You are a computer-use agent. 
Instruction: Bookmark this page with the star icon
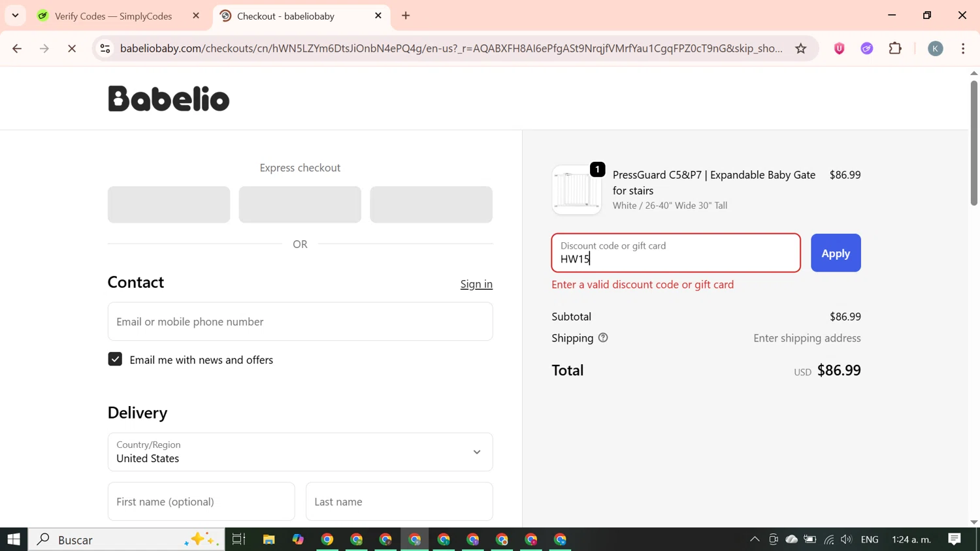point(801,48)
